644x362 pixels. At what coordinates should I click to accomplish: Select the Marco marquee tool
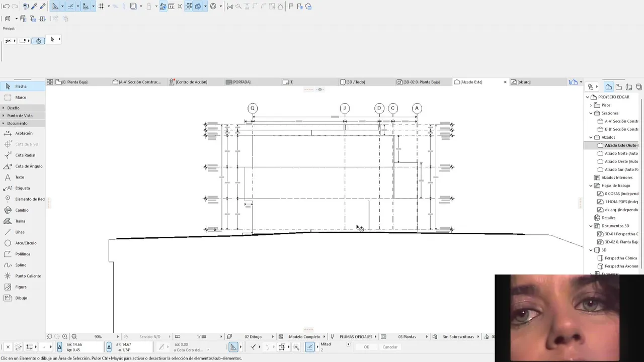coord(23,98)
